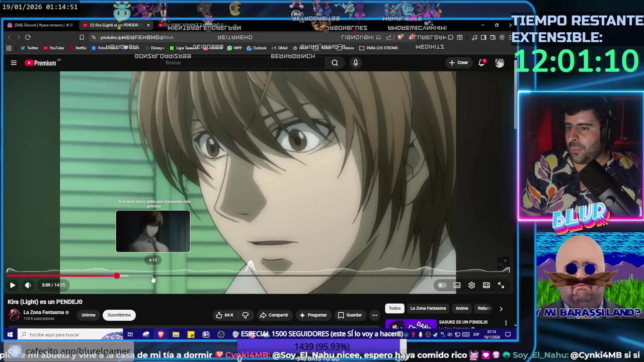Click the Compartir share button
Screen dimensions: 644x362
click(x=274, y=315)
